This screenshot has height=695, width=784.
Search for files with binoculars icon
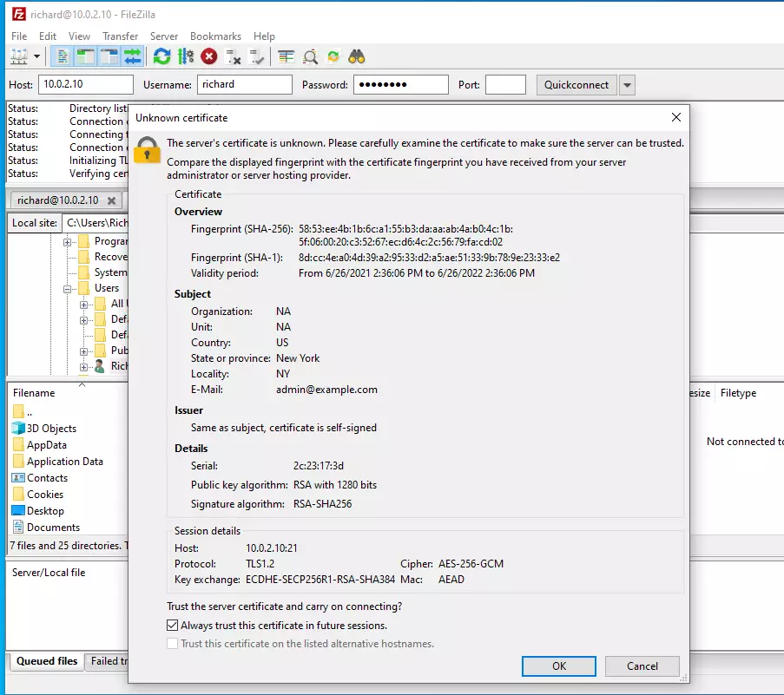pyautogui.click(x=357, y=57)
